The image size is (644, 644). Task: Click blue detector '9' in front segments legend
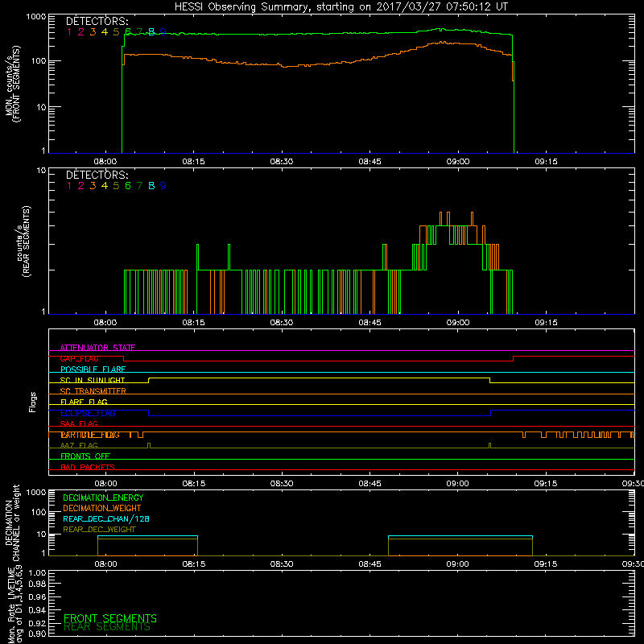tap(163, 31)
